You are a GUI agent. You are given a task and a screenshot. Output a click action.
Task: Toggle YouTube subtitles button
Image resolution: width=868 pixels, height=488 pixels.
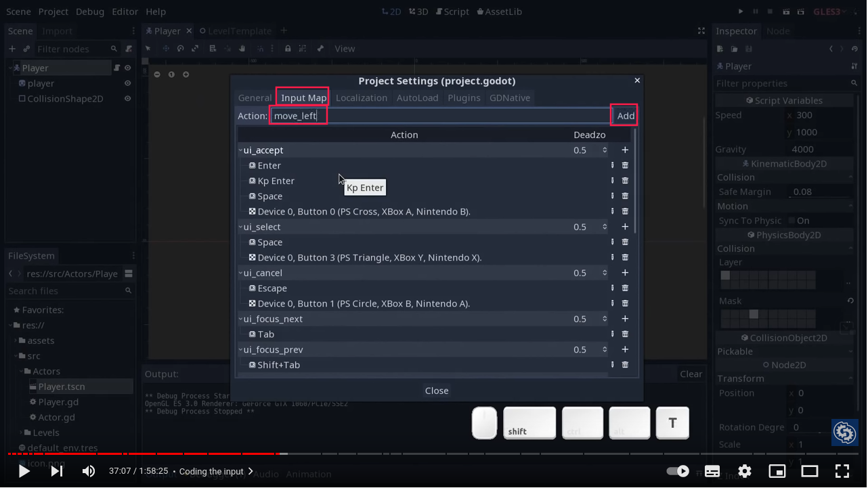coord(712,471)
